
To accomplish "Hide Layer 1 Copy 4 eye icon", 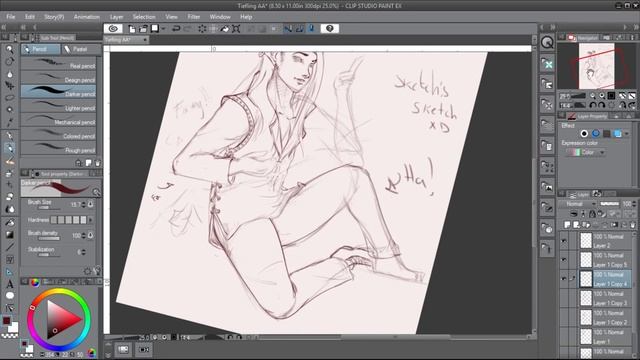I will click(564, 279).
